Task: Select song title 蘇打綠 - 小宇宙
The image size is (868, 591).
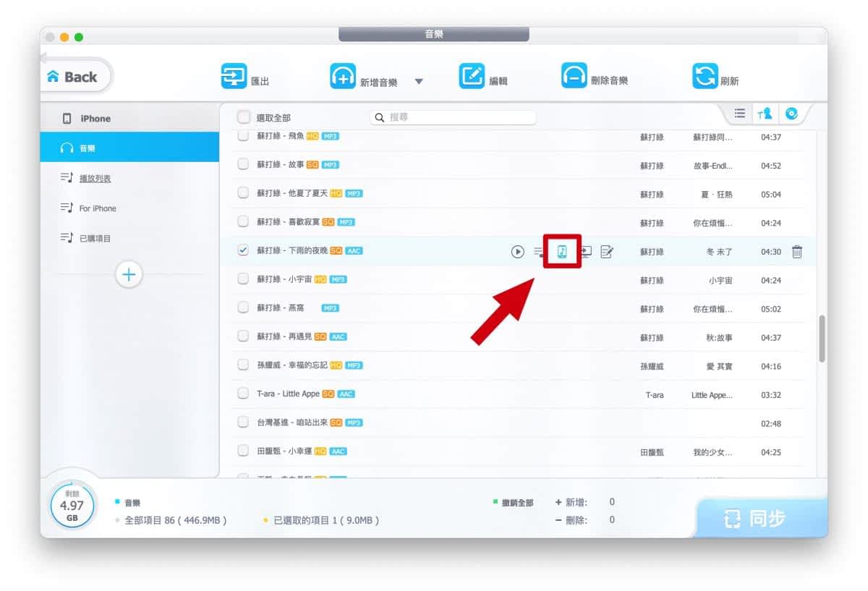Action: point(284,279)
